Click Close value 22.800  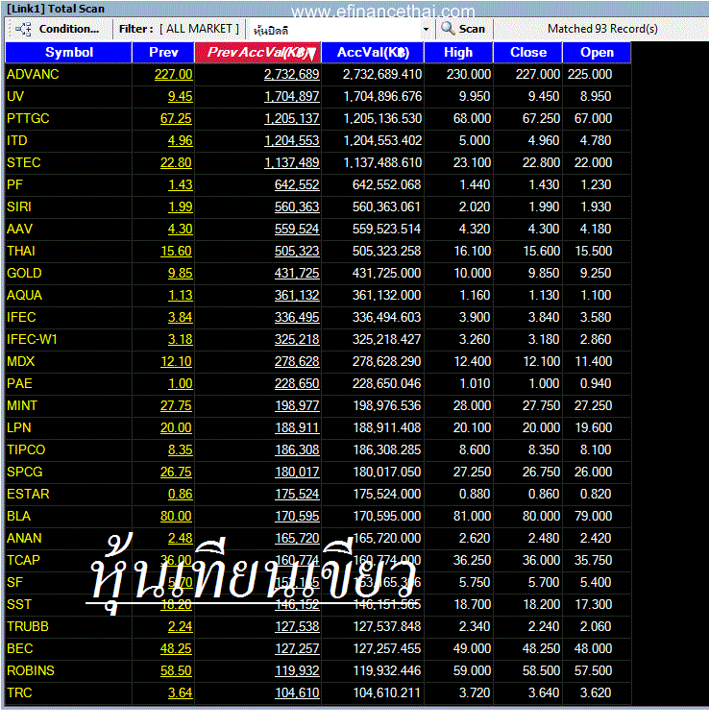[x=541, y=162]
